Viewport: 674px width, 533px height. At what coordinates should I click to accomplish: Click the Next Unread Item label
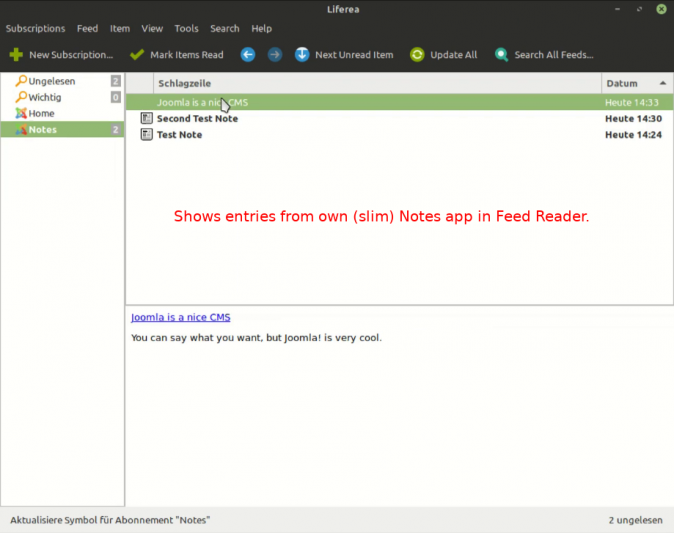pos(354,55)
